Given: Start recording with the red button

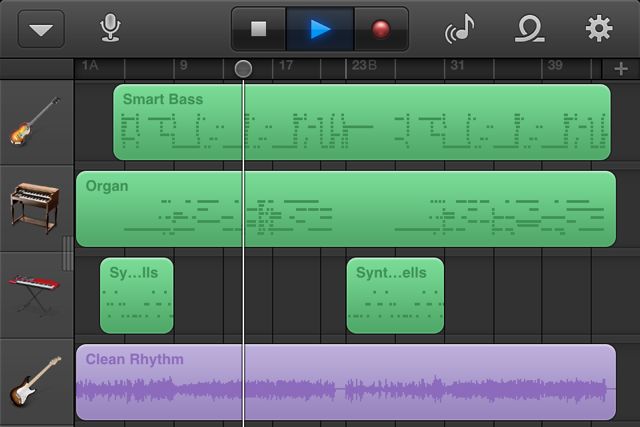Looking at the screenshot, I should (381, 29).
